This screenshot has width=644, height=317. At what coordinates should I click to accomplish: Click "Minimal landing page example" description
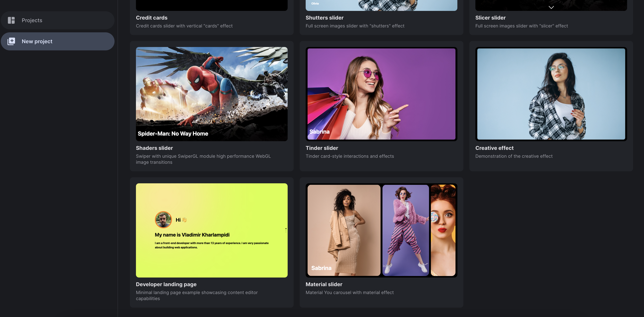point(197,295)
